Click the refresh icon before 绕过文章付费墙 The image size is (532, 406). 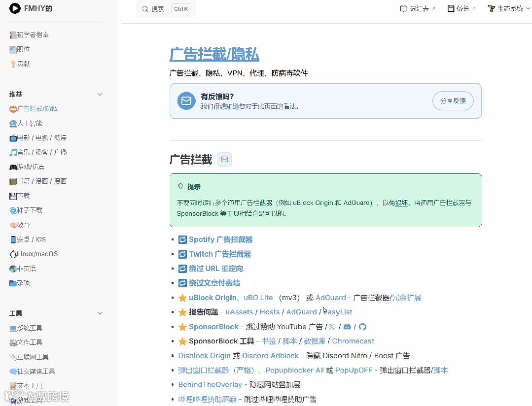pos(182,283)
